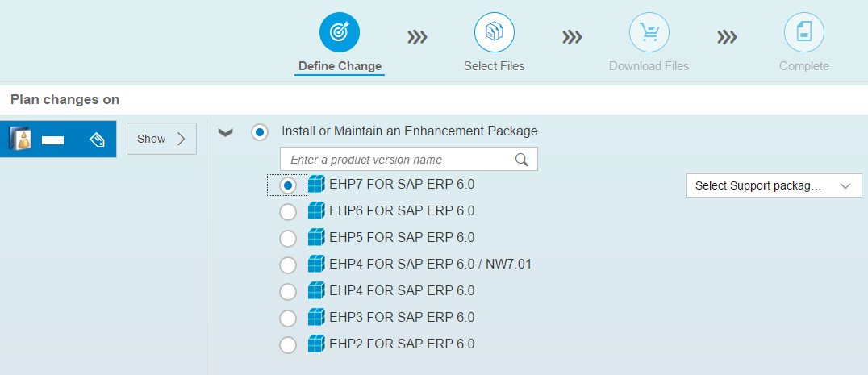Click the system icon in the blue tile

[x=20, y=139]
